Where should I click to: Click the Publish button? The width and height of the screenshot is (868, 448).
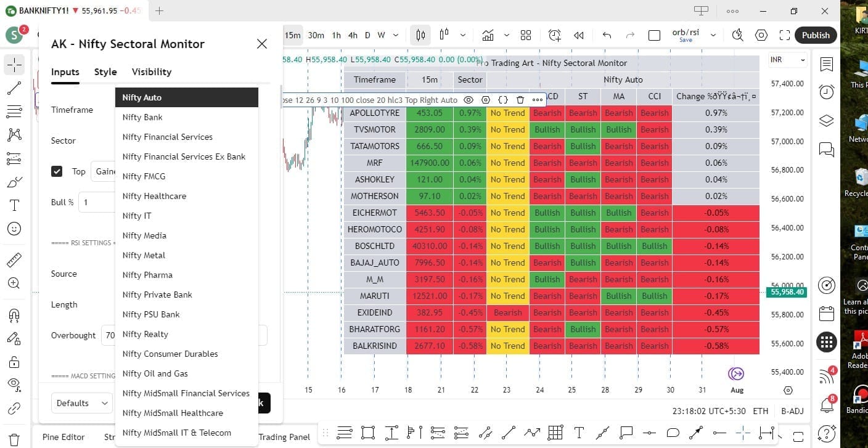click(x=816, y=35)
